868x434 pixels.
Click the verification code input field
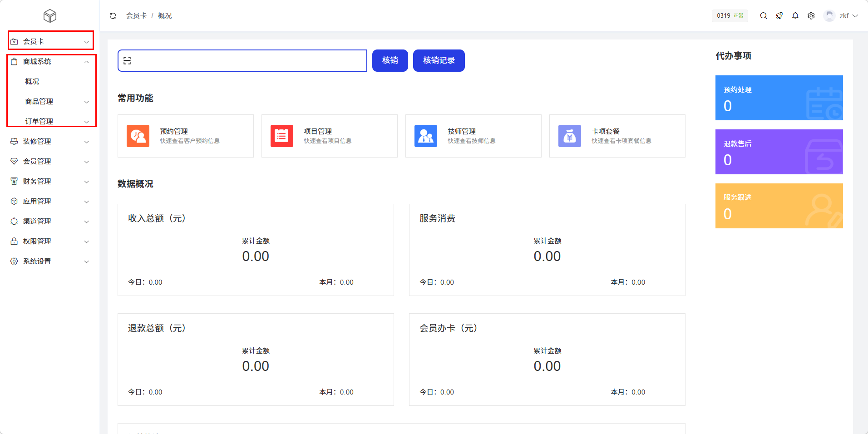click(250, 60)
